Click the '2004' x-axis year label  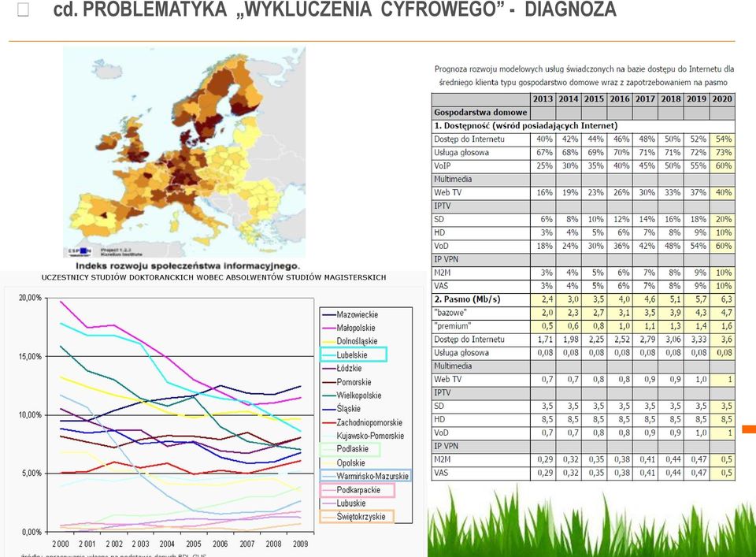[x=167, y=544]
